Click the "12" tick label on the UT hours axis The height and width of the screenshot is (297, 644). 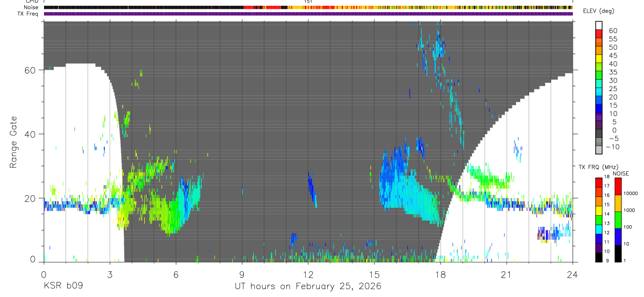(x=308, y=274)
